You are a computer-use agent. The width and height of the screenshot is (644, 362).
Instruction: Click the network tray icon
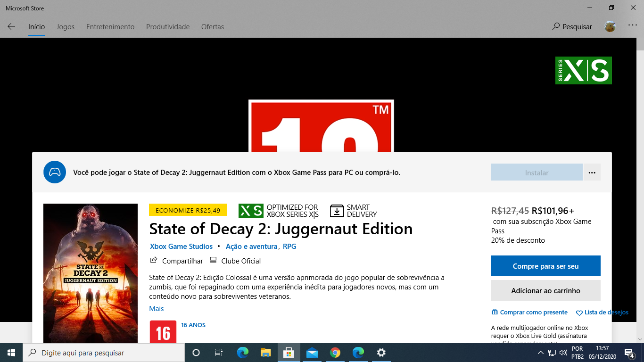tap(552, 353)
